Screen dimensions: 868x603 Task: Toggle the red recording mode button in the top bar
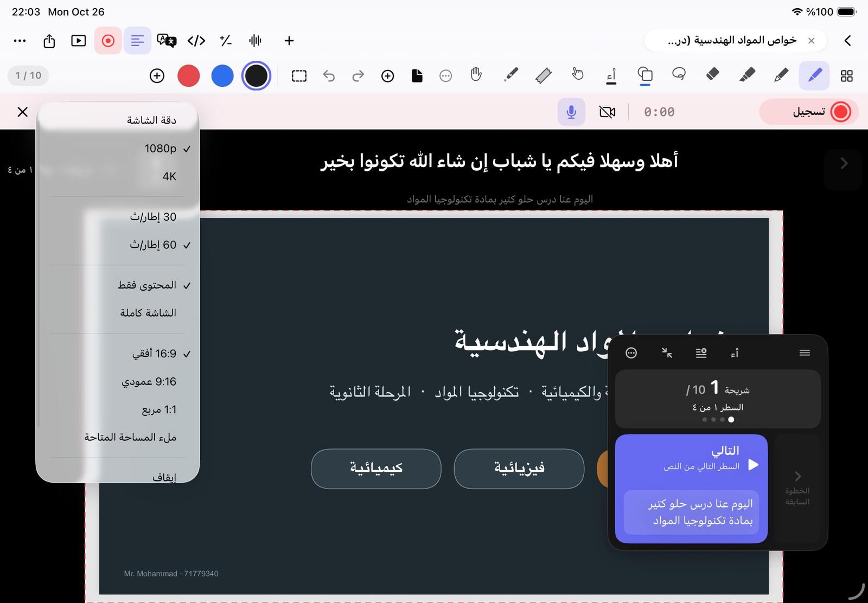coord(108,41)
